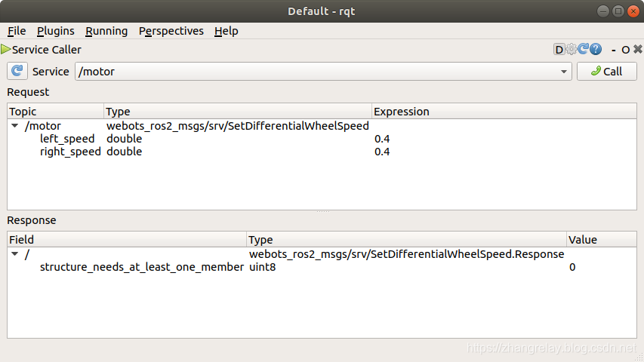Open the plugin help question-mark icon
644x362 pixels.
pos(596,49)
